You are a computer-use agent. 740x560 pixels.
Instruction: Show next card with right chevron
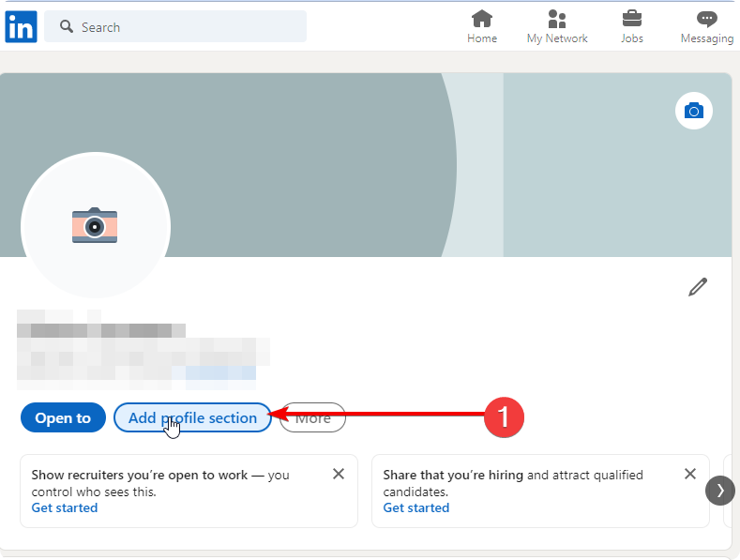click(x=719, y=491)
